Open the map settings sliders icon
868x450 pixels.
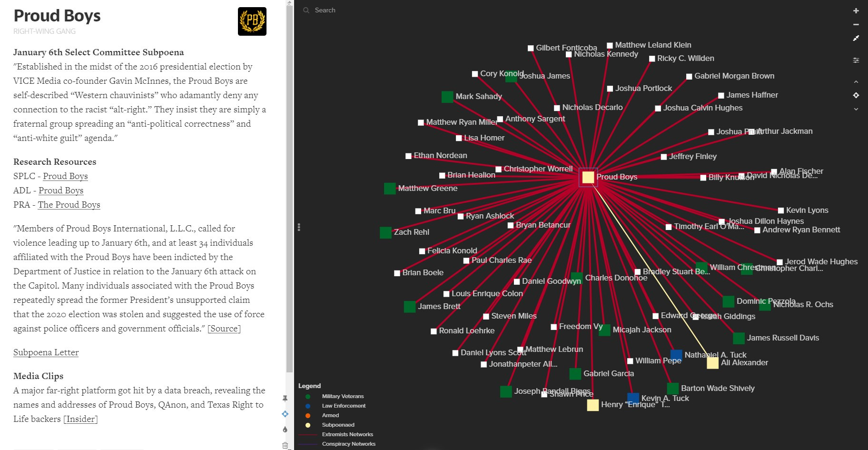(856, 60)
